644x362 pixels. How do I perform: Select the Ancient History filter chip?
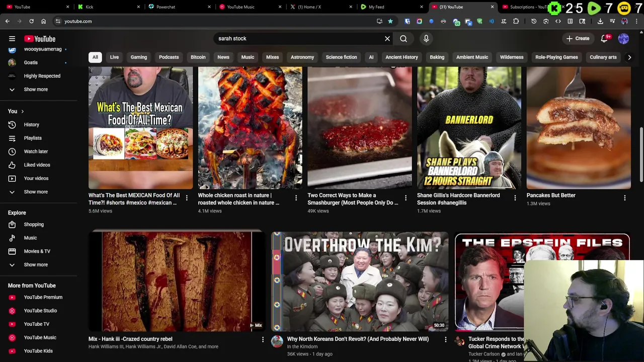click(401, 57)
